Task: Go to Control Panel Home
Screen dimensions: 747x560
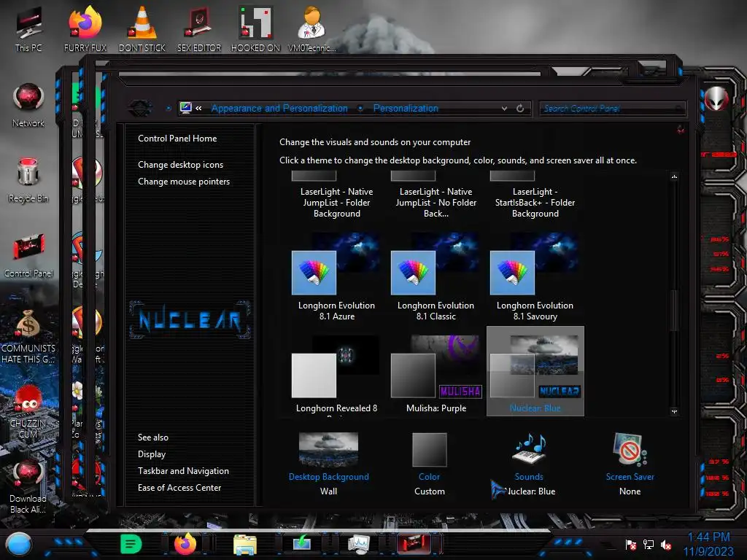Action: (177, 138)
